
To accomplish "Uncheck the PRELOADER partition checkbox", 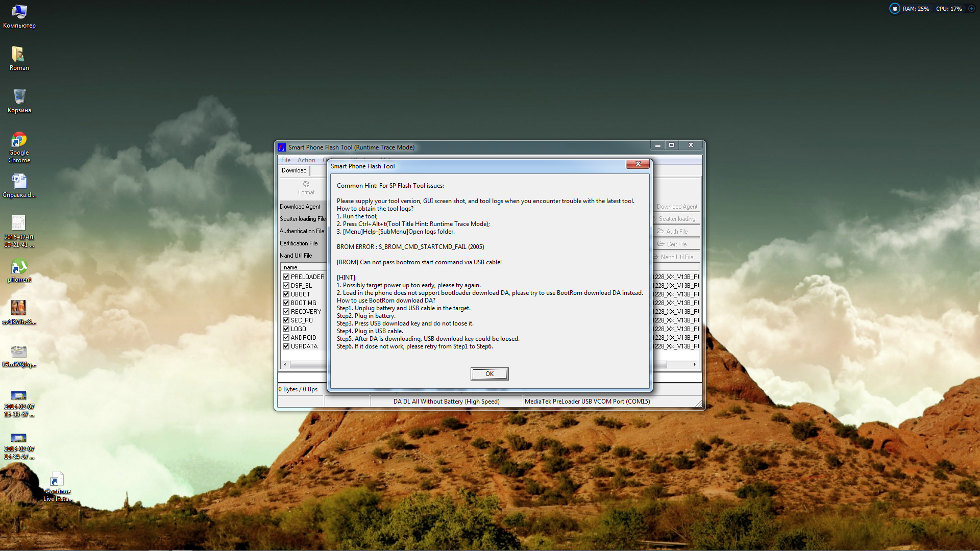I will point(286,277).
